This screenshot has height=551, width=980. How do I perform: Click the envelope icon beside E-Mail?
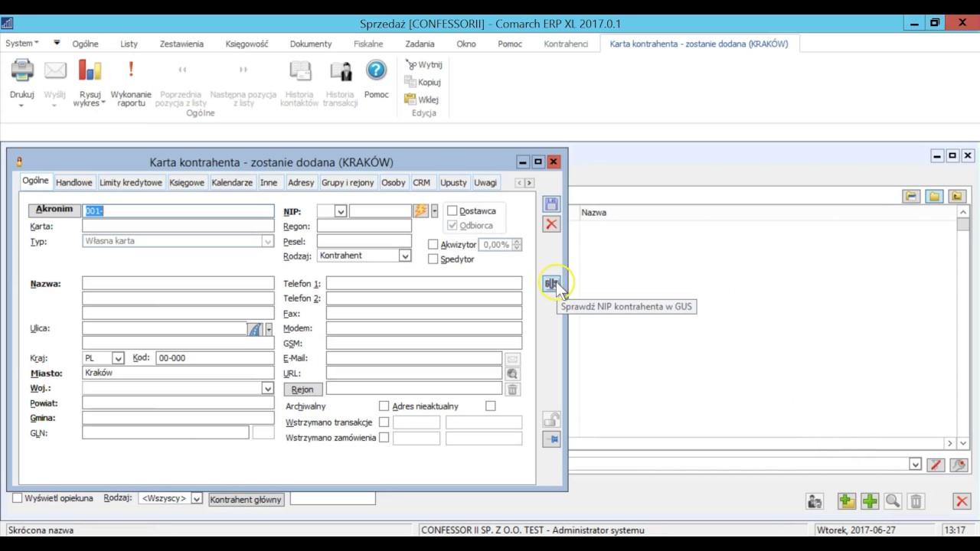(512, 359)
